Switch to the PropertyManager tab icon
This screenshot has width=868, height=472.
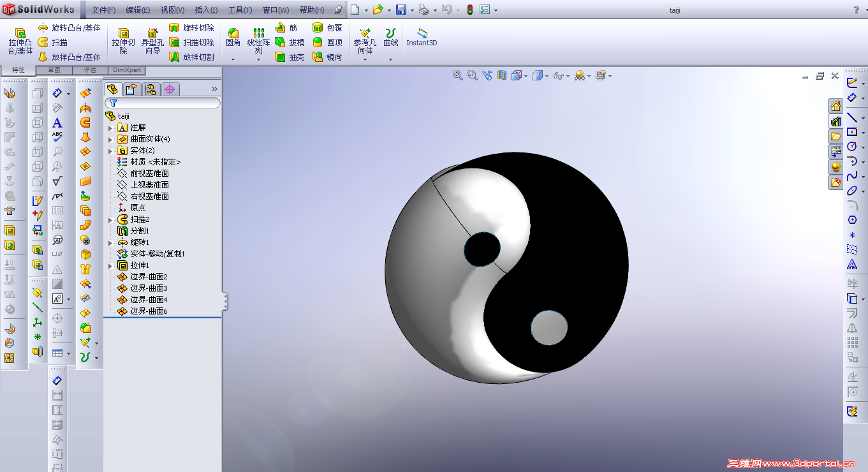(x=132, y=89)
